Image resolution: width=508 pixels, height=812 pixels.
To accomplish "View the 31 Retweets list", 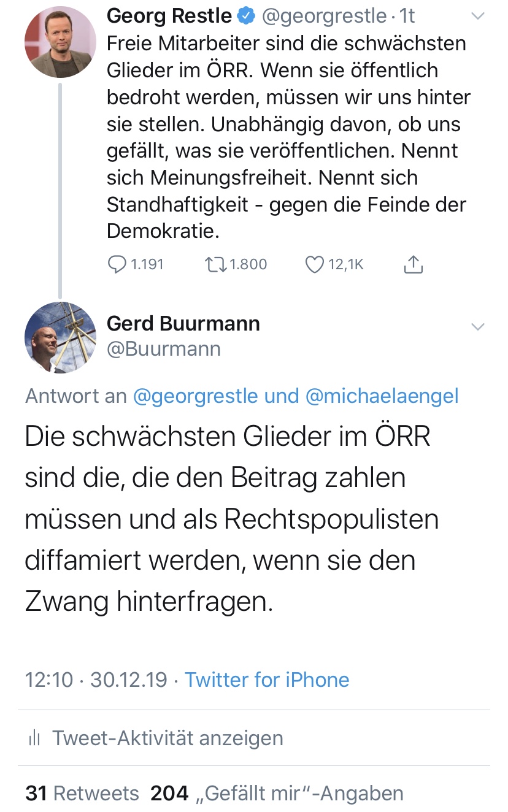I will (x=82, y=793).
